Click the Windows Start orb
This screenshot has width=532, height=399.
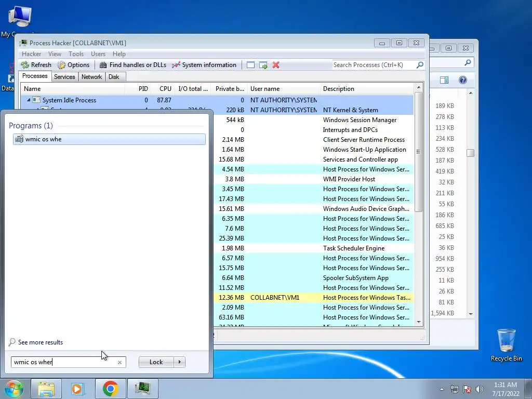pyautogui.click(x=14, y=389)
